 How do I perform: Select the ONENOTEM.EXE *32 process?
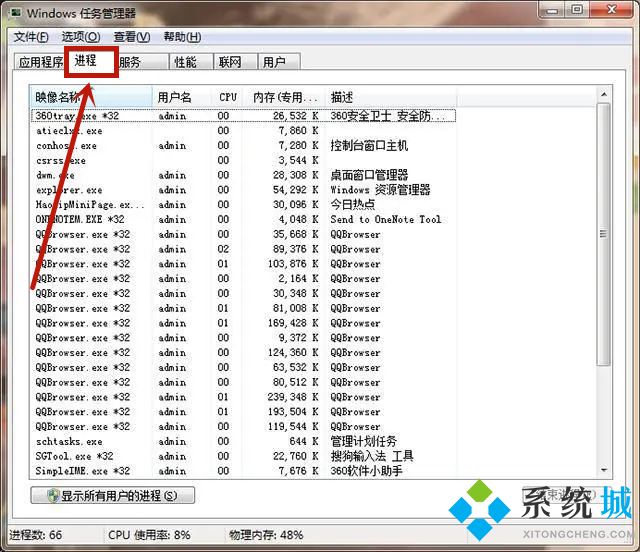(243, 220)
